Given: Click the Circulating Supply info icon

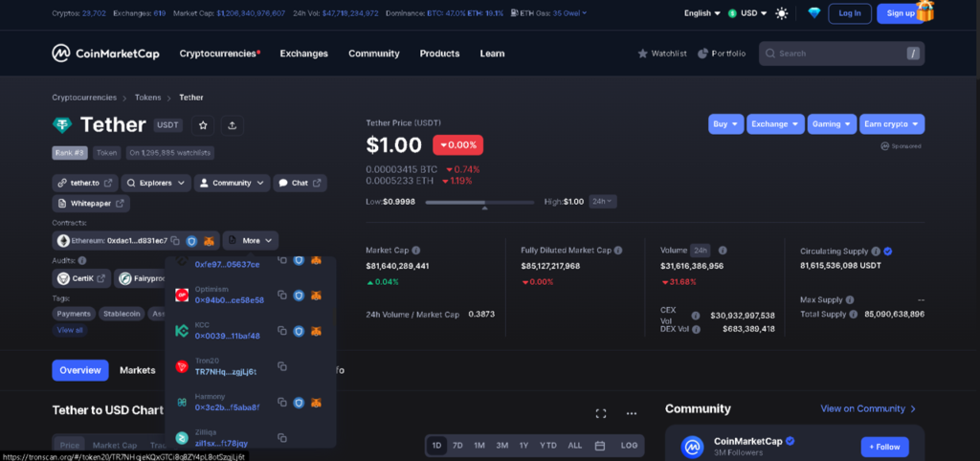Looking at the screenshot, I should (x=876, y=252).
